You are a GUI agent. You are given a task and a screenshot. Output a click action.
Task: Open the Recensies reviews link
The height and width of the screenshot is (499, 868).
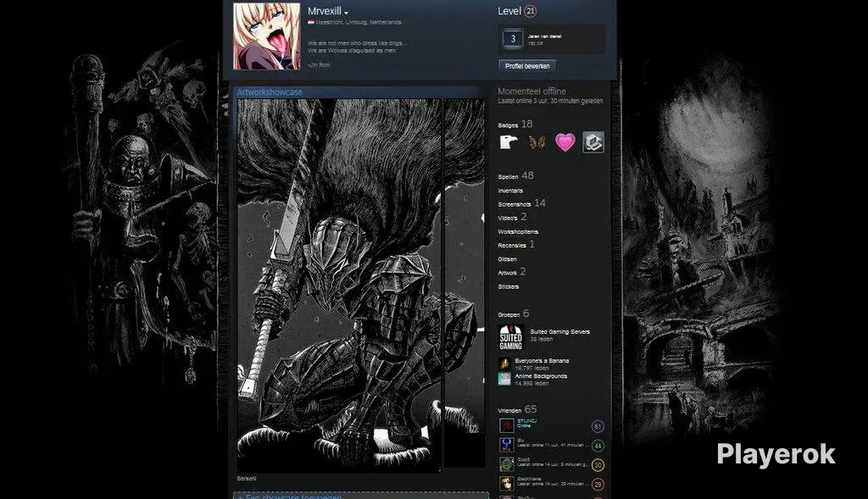click(x=512, y=245)
